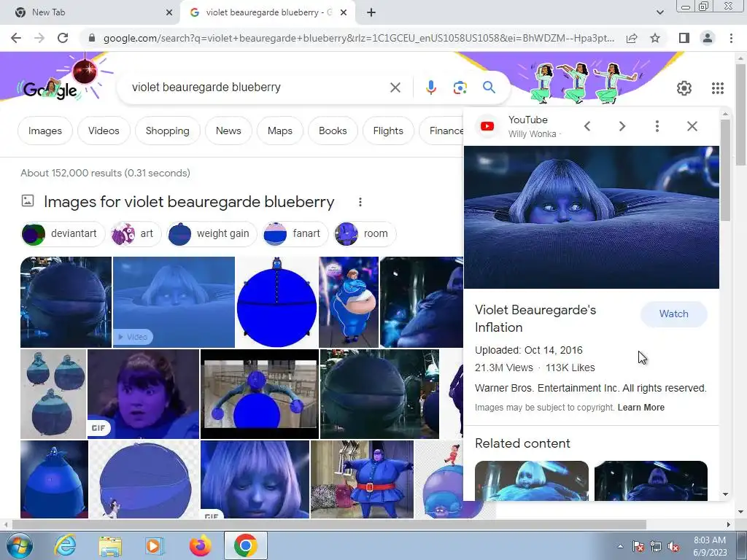Select the art image chip
The height and width of the screenshot is (560, 747).
pyautogui.click(x=135, y=234)
